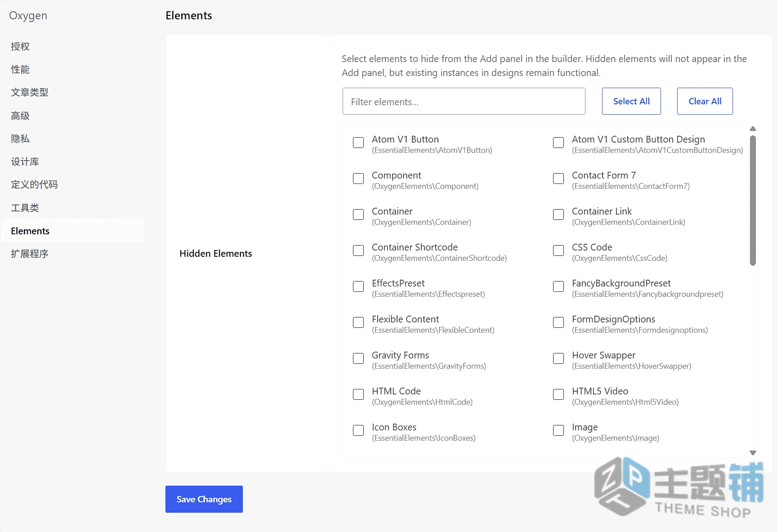Image resolution: width=777 pixels, height=532 pixels.
Task: Toggle the Container Shortcode checkbox
Action: [358, 250]
